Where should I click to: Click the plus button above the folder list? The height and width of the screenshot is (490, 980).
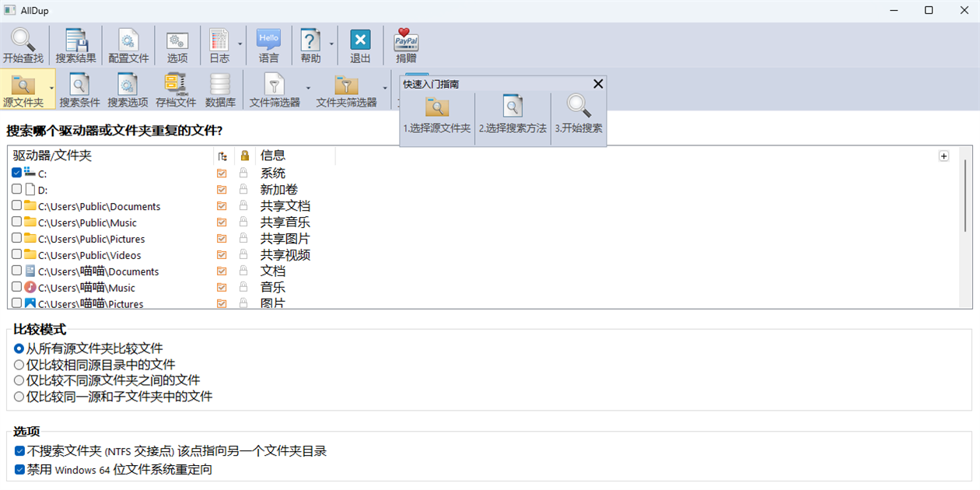coord(943,156)
